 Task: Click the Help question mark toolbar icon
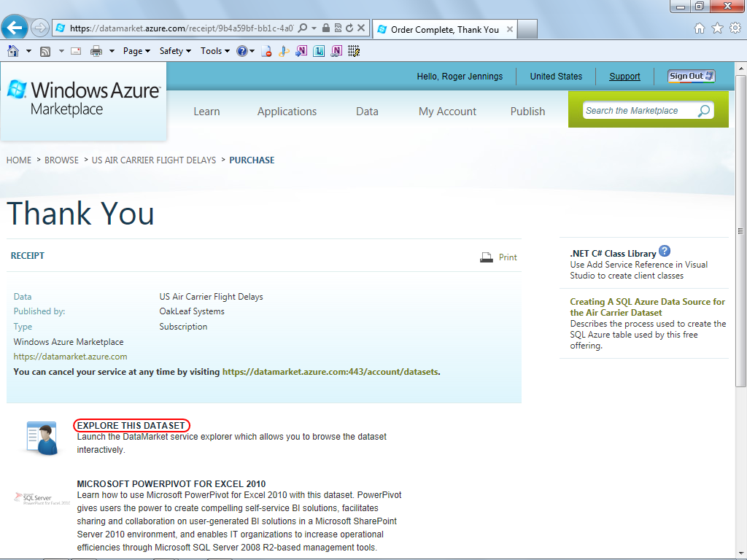pos(242,51)
